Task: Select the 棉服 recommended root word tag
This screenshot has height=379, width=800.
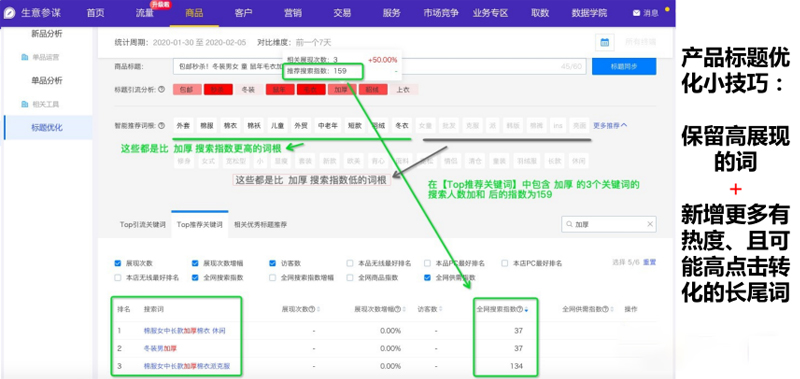Action: tap(207, 125)
